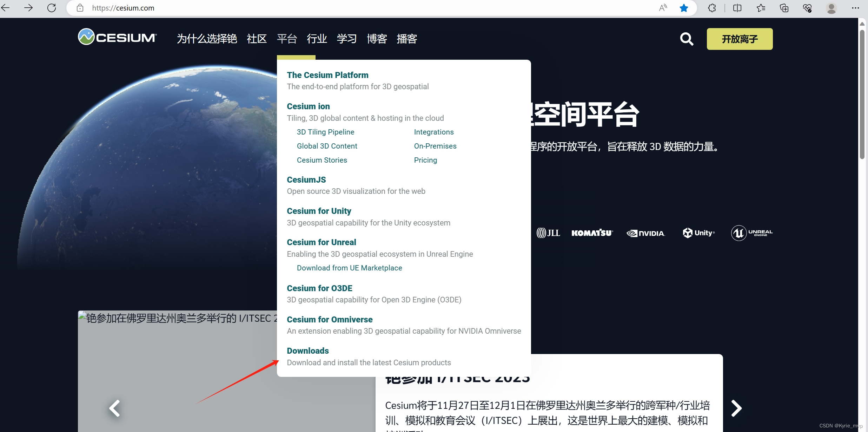The height and width of the screenshot is (432, 868).
Task: Open the browser Extensions icon
Action: pos(712,8)
